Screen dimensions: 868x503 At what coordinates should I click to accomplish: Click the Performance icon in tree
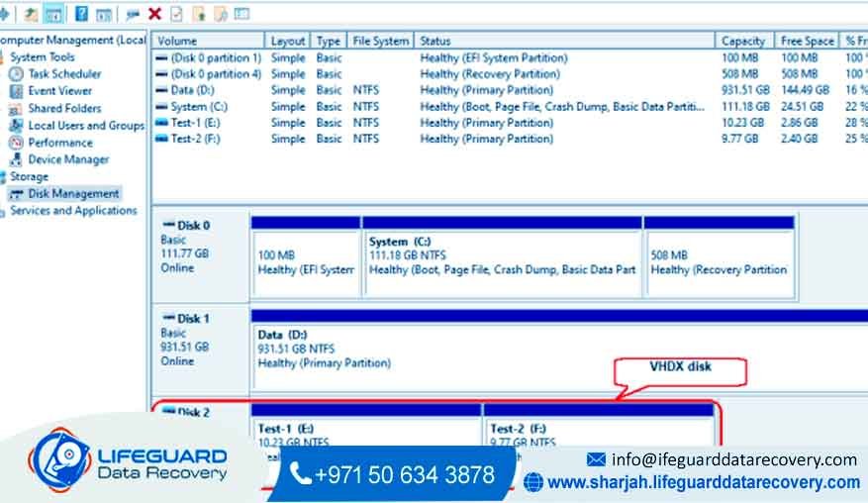[x=16, y=143]
